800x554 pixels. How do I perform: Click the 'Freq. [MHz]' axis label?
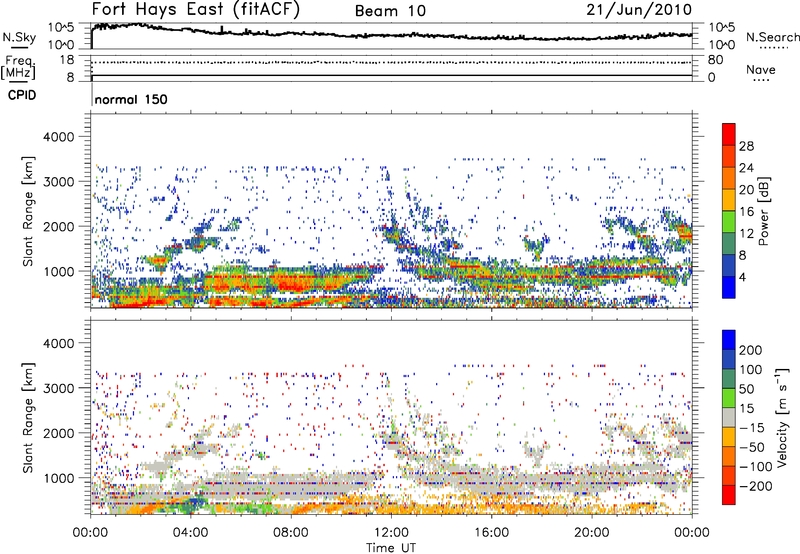18,68
